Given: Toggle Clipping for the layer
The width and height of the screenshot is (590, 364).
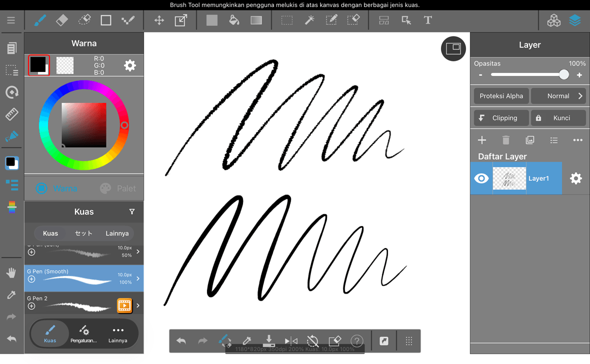Looking at the screenshot, I should pos(501,118).
